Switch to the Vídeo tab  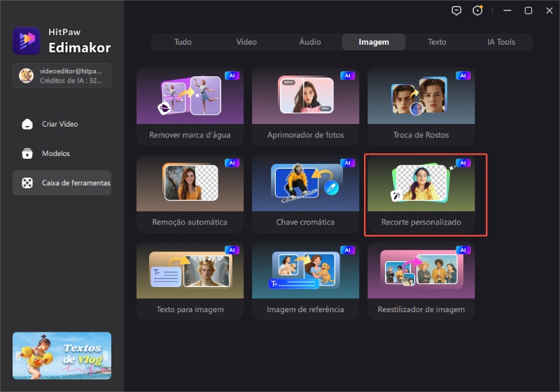(x=246, y=42)
